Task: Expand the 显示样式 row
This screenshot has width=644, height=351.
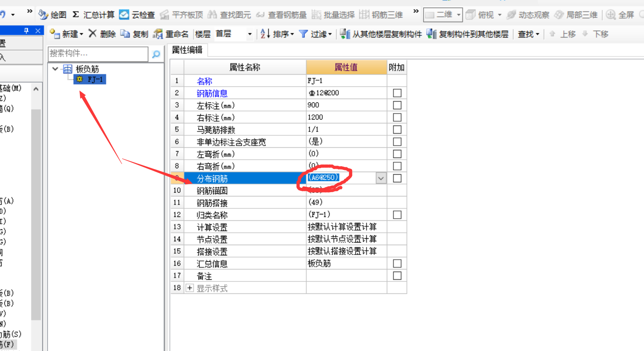Action: coord(190,288)
